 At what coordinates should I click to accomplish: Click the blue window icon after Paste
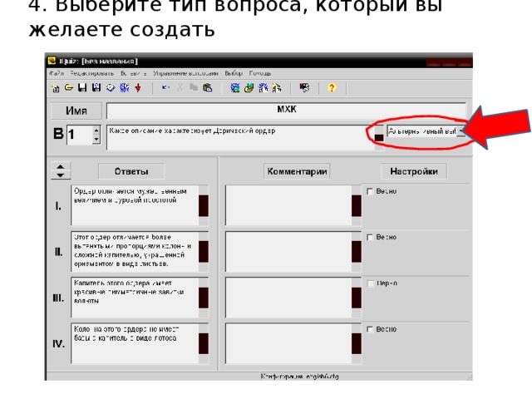(x=234, y=88)
